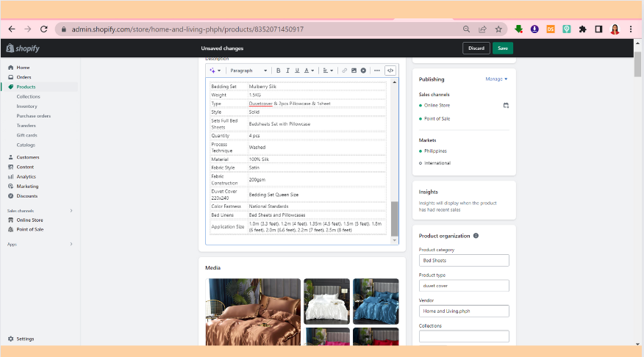Screen dimensions: 644x357
Task: Open the Paragraph style dropdown
Action: click(x=248, y=71)
